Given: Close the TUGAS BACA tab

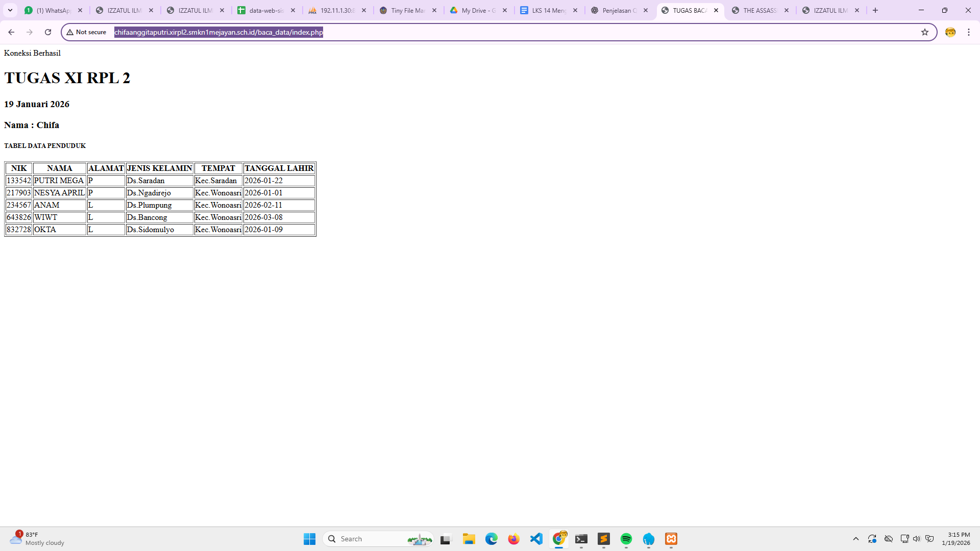Looking at the screenshot, I should coord(716,10).
